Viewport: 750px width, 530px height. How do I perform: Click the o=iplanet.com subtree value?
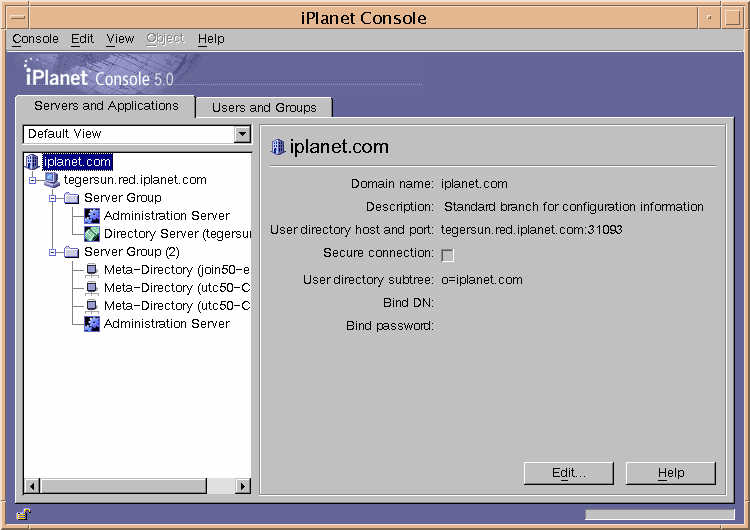tap(482, 280)
